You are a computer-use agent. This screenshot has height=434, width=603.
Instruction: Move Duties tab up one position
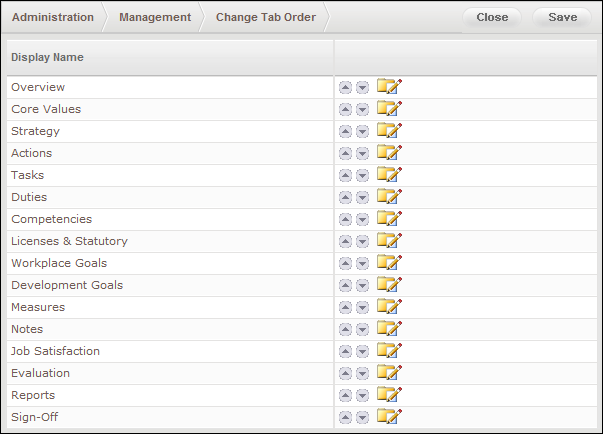pos(346,198)
